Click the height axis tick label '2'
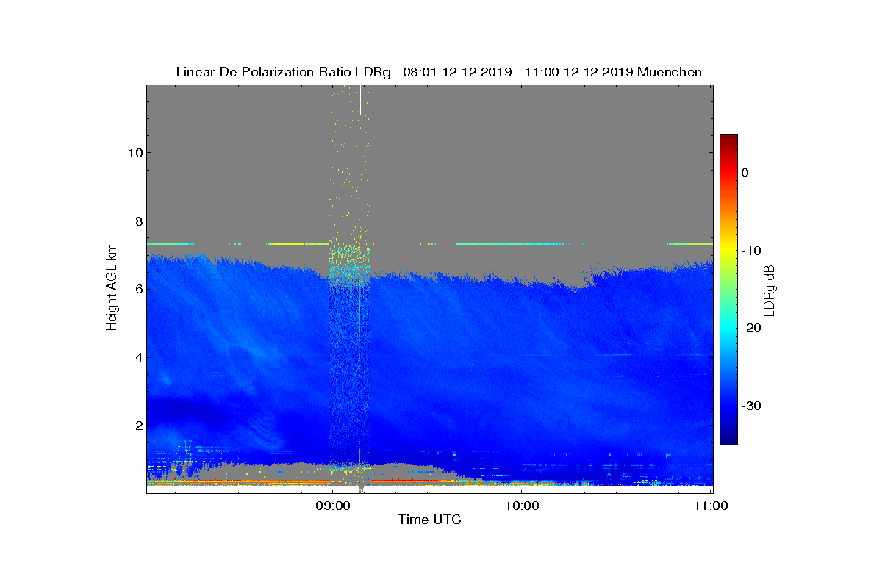The width and height of the screenshot is (882, 588). point(137,426)
